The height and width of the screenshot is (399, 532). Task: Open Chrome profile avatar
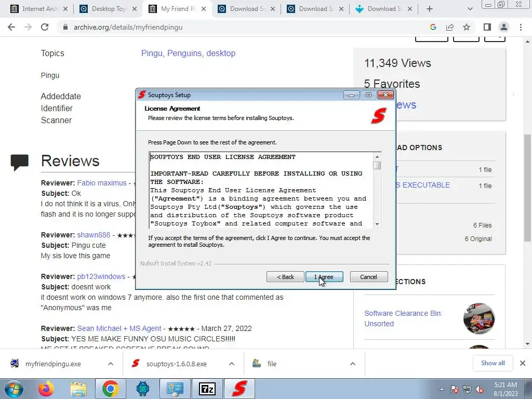click(x=504, y=27)
